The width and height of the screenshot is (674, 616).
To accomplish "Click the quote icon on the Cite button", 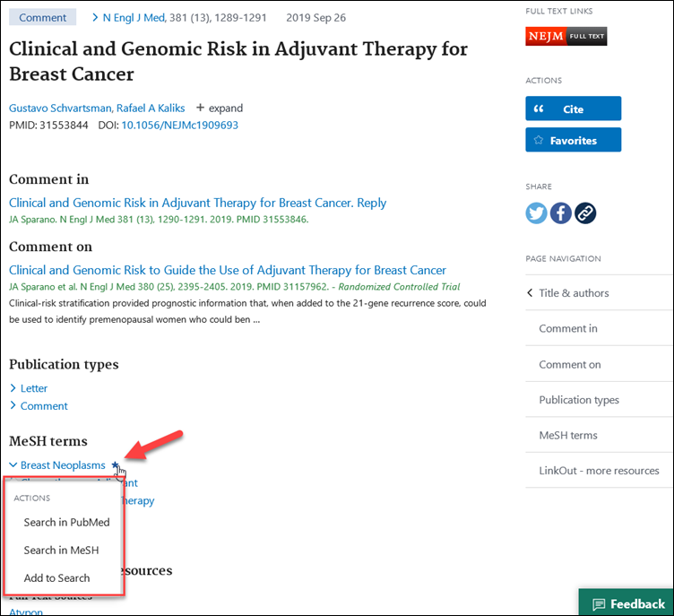I will (540, 108).
